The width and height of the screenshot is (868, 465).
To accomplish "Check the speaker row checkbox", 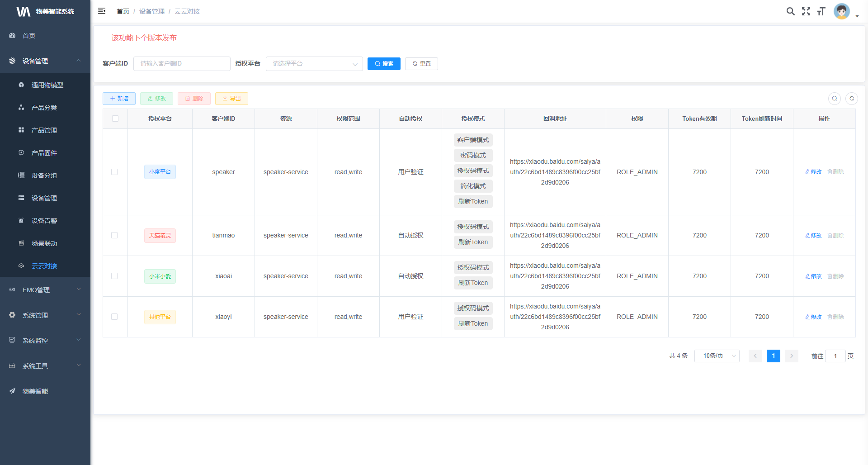I will (x=114, y=172).
